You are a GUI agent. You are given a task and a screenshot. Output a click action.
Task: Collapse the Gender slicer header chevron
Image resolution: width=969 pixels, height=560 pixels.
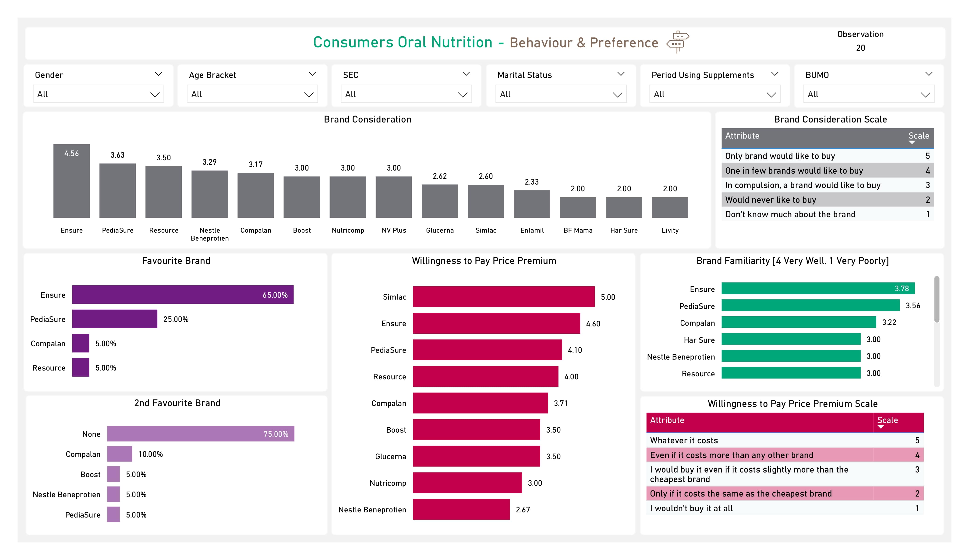[158, 74]
